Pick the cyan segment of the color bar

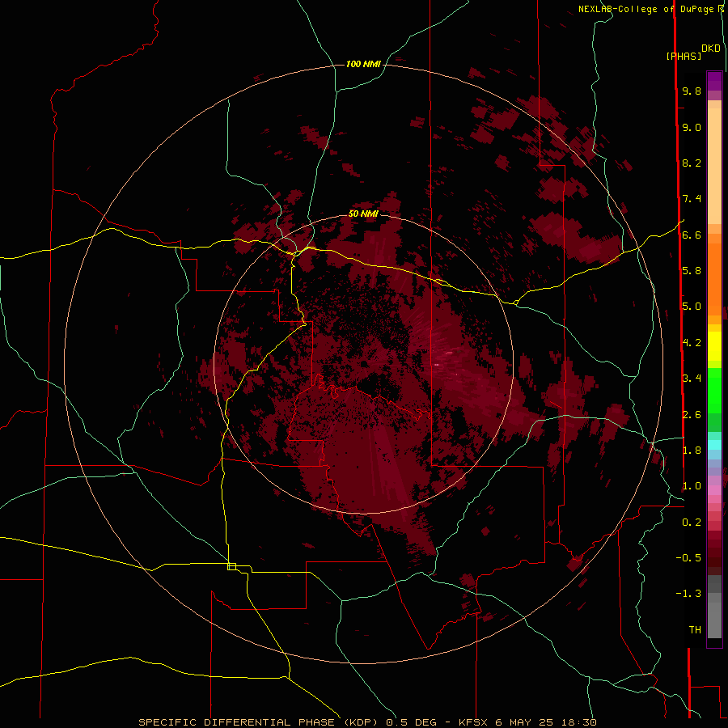pyautogui.click(x=714, y=445)
